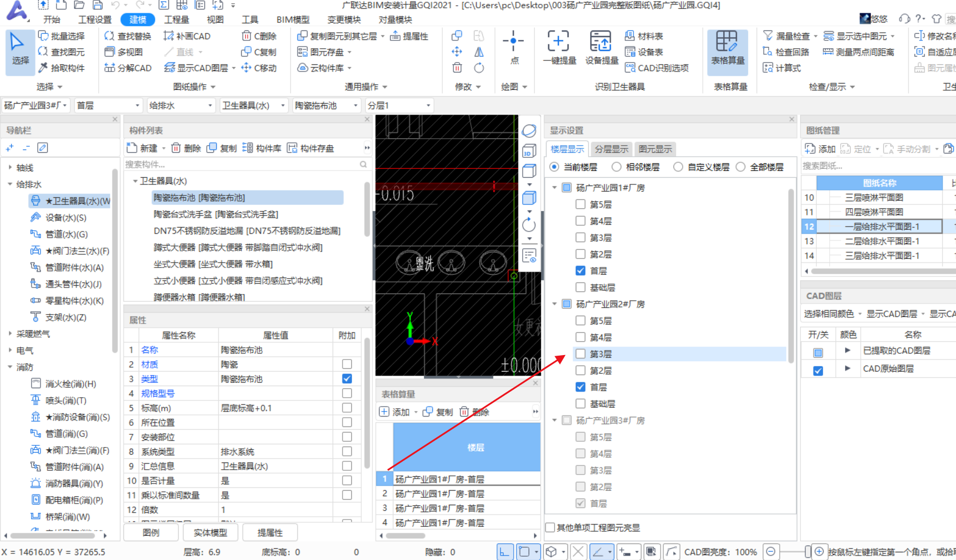Viewport: 956px width, 560px height.
Task: Click the 点 draw point tool
Action: click(x=514, y=48)
